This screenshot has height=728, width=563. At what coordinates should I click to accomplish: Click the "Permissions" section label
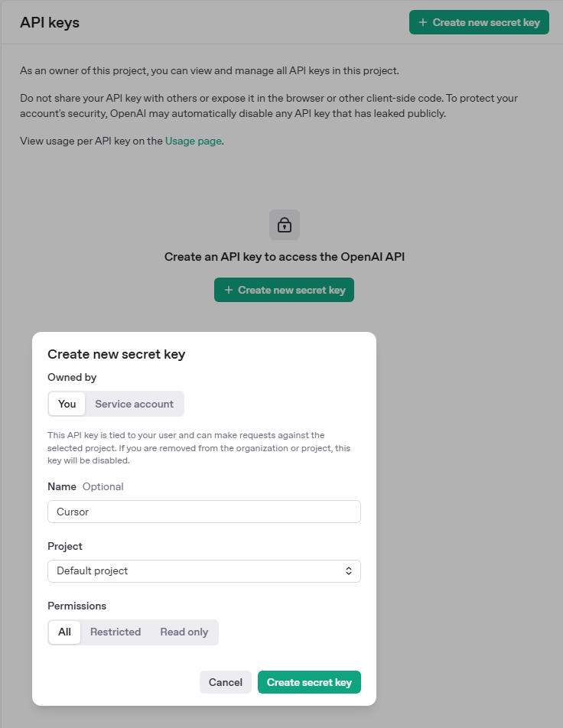tap(76, 606)
